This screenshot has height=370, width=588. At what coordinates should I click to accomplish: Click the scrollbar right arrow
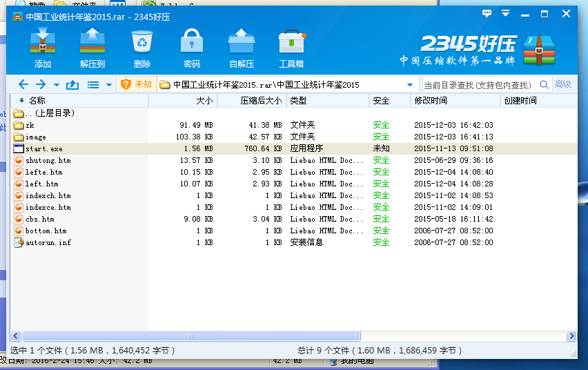click(571, 335)
